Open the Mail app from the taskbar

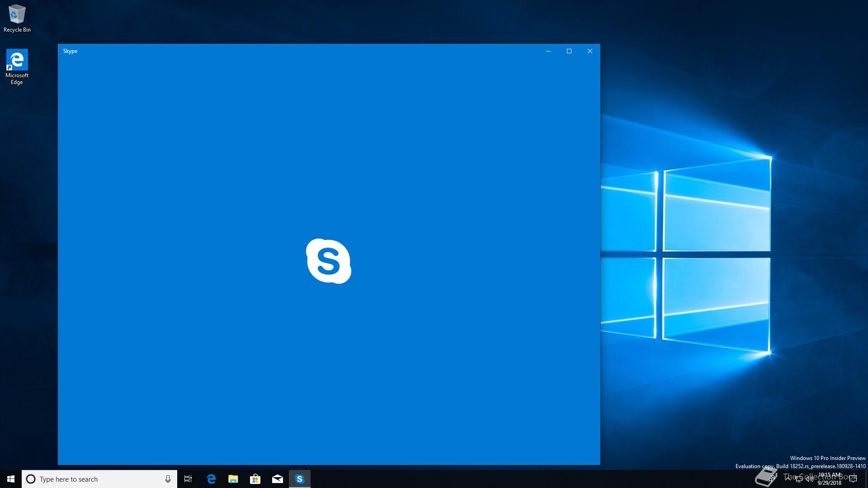278,479
